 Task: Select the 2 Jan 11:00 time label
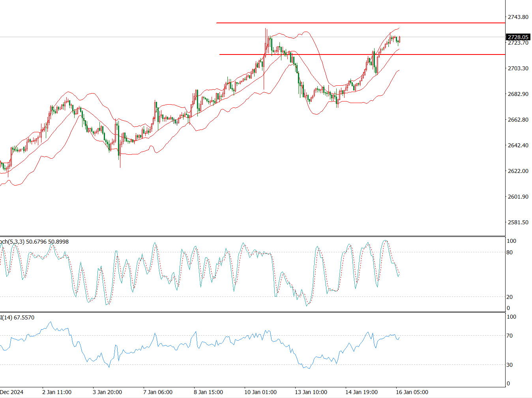click(x=57, y=392)
